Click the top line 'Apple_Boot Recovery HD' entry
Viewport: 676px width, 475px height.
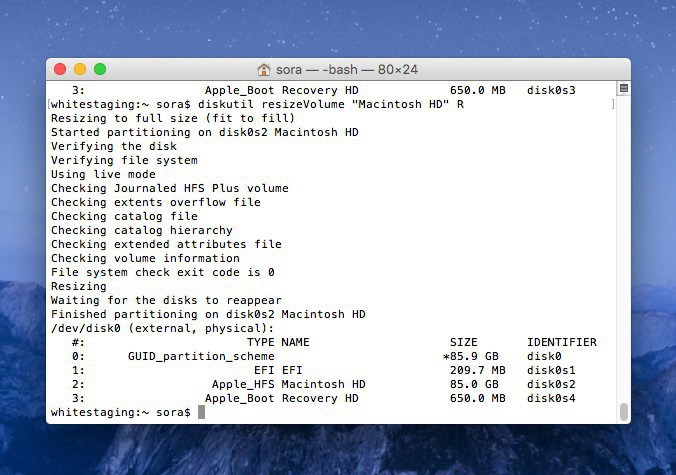[282, 90]
